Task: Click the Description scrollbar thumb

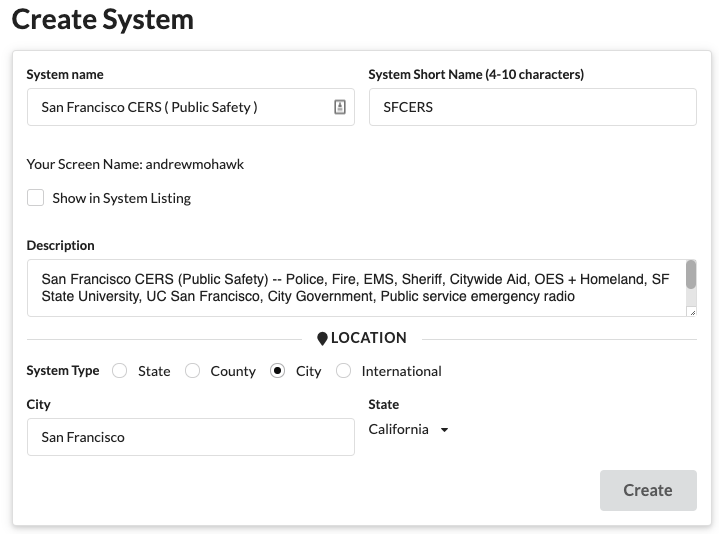Action: 691,275
